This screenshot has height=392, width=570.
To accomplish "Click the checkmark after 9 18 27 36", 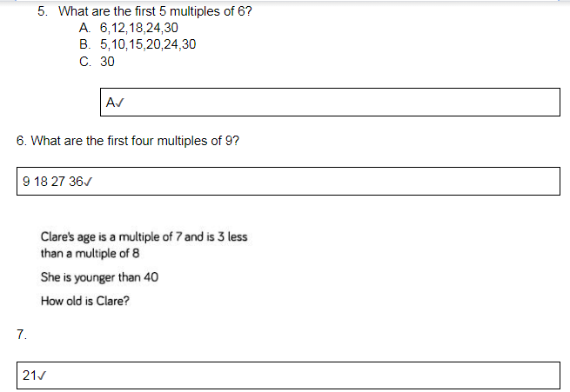I will [90, 182].
